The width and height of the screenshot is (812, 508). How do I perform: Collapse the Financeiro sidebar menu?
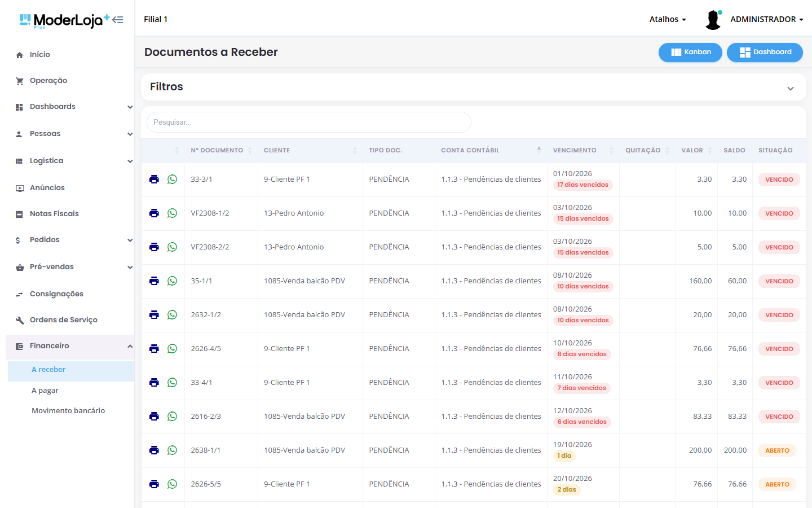[70, 346]
